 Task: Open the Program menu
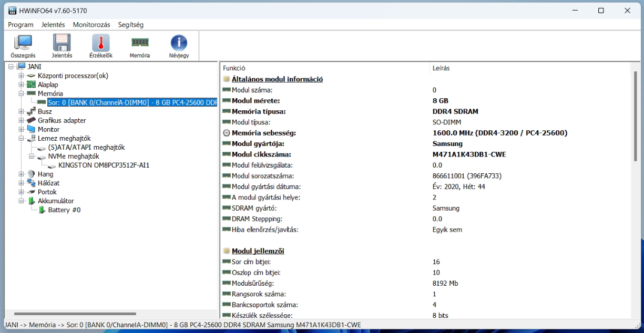click(x=21, y=25)
